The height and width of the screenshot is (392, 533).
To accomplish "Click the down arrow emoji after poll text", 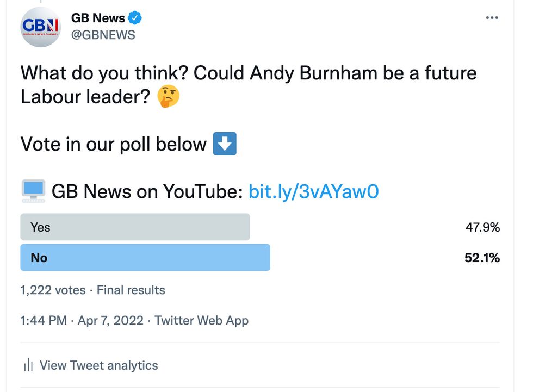I will click(224, 143).
